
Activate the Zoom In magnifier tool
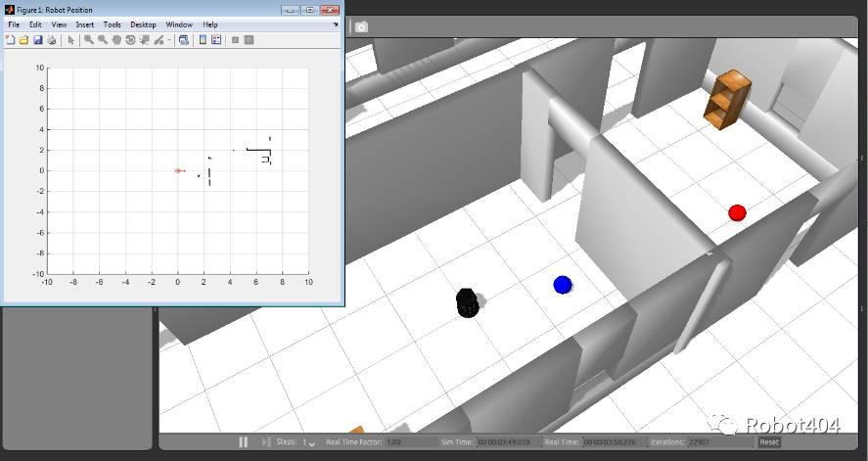tap(89, 40)
